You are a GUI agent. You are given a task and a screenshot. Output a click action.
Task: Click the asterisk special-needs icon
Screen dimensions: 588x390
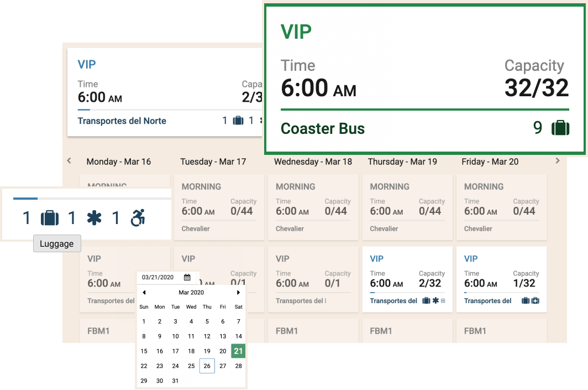[x=94, y=218]
